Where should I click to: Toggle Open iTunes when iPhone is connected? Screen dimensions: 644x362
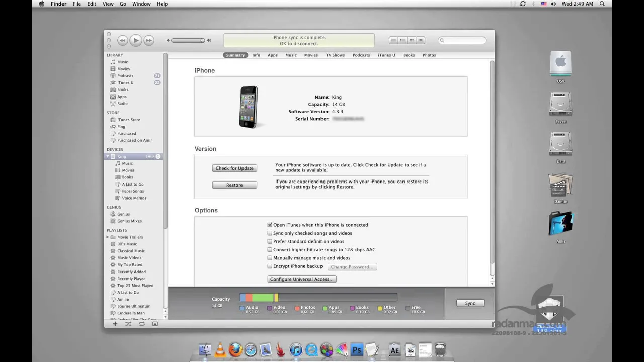click(x=270, y=225)
